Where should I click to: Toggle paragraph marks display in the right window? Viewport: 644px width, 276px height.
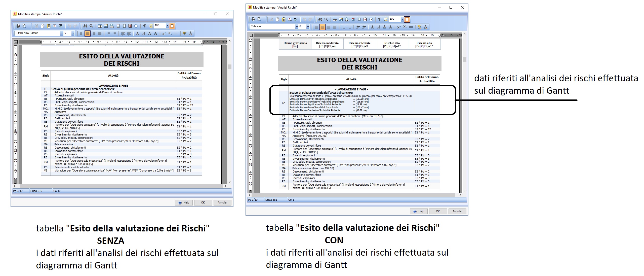pyautogui.click(x=379, y=19)
